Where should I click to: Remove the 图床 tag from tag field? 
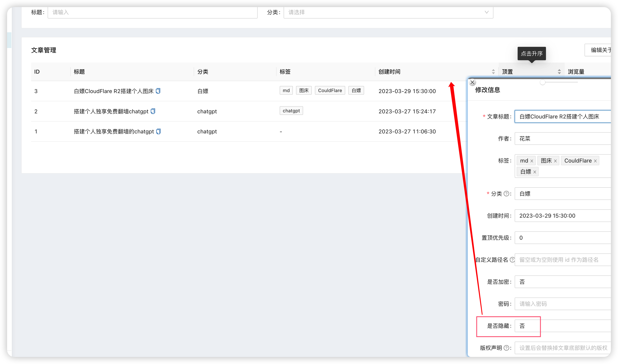[555, 161]
